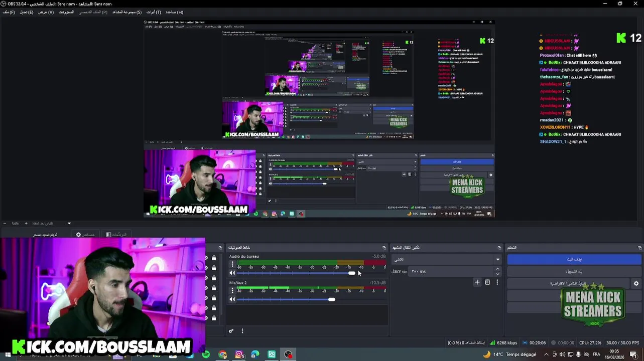Open the taskbar clock and date
Image resolution: width=644 pixels, height=361 pixels.
coord(614,354)
